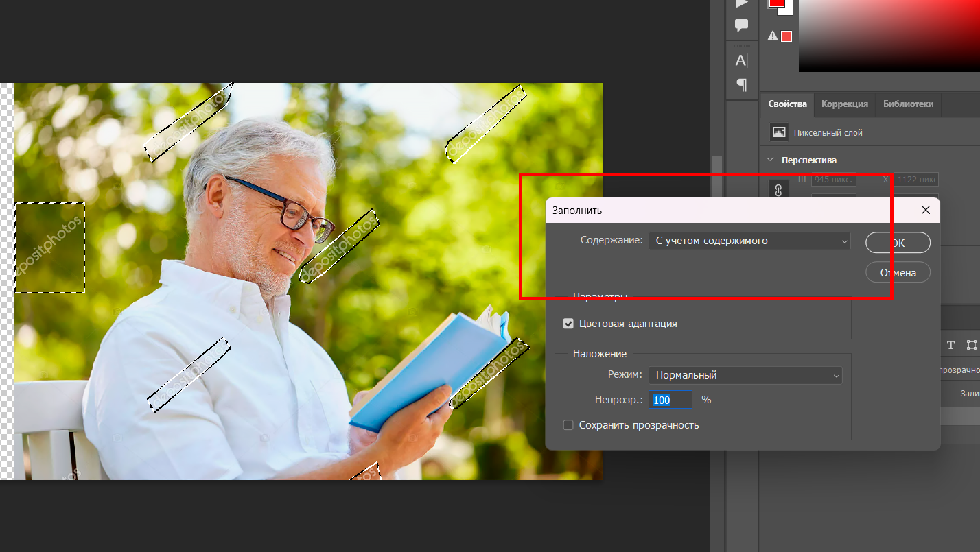Select the red foreground color swatch

click(x=775, y=3)
